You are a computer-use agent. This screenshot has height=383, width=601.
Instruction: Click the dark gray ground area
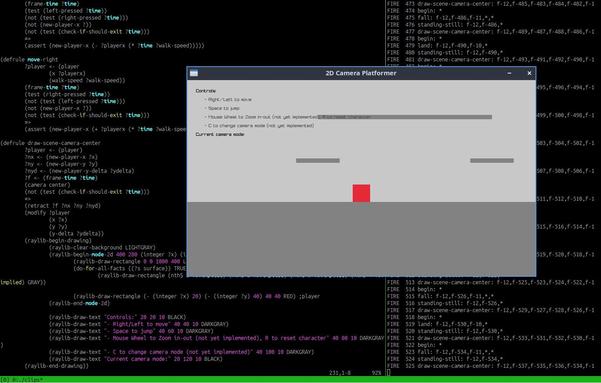pyautogui.click(x=361, y=238)
